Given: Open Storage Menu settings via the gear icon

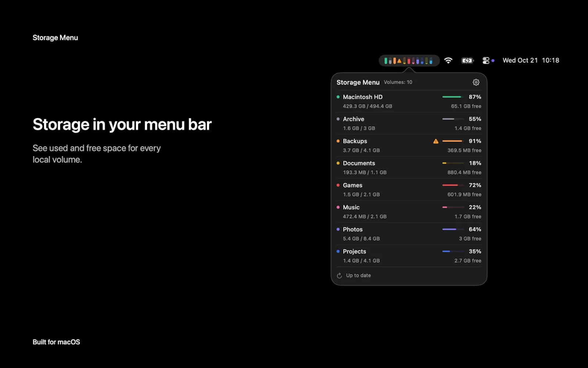Looking at the screenshot, I should [x=476, y=82].
